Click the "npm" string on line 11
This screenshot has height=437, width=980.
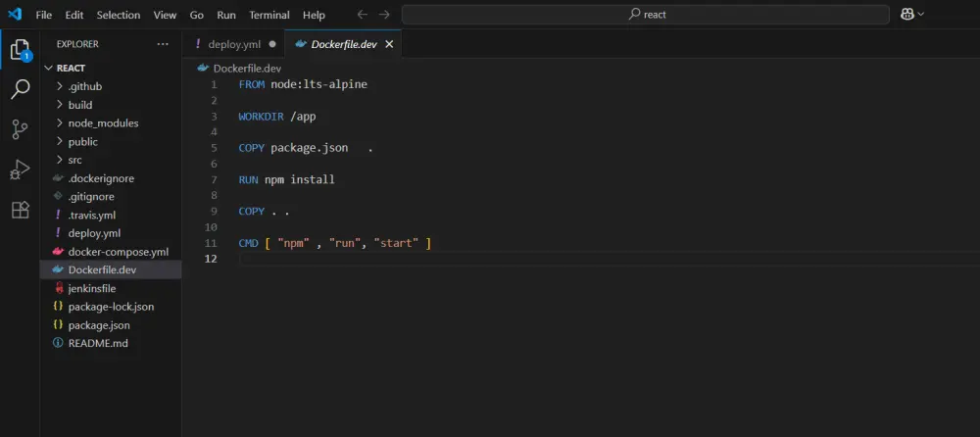click(294, 243)
